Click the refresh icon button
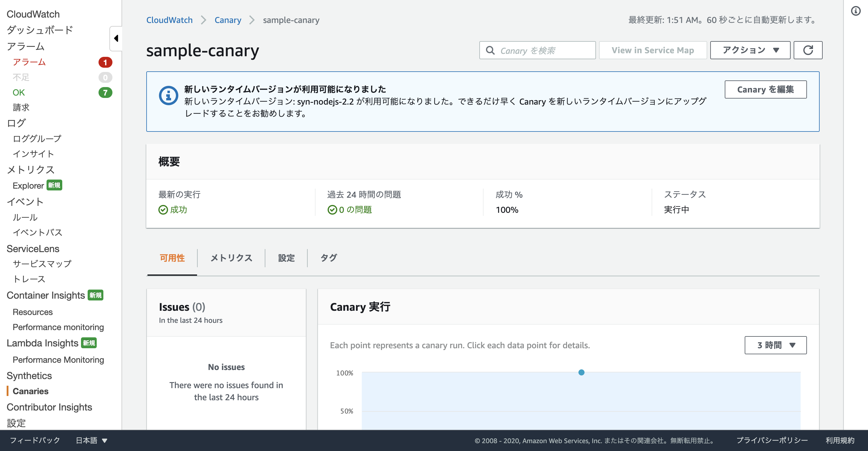868x451 pixels. (808, 50)
